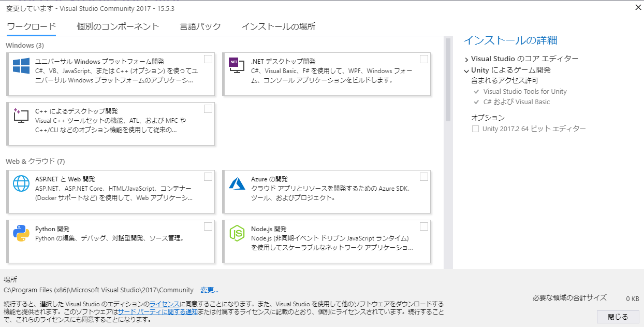Click the Windows (3) category heading

tap(25, 46)
